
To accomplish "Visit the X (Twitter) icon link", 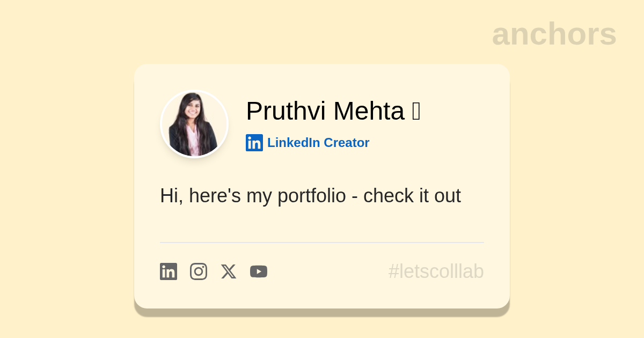I will (x=229, y=271).
